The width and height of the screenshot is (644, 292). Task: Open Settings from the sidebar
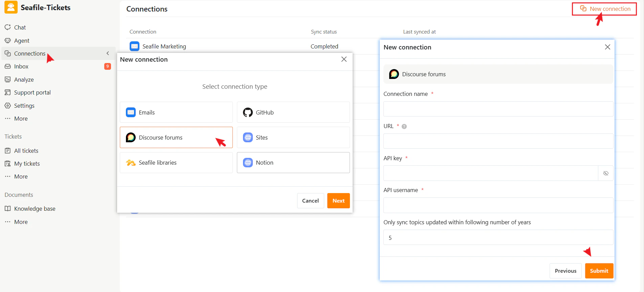pyautogui.click(x=24, y=106)
